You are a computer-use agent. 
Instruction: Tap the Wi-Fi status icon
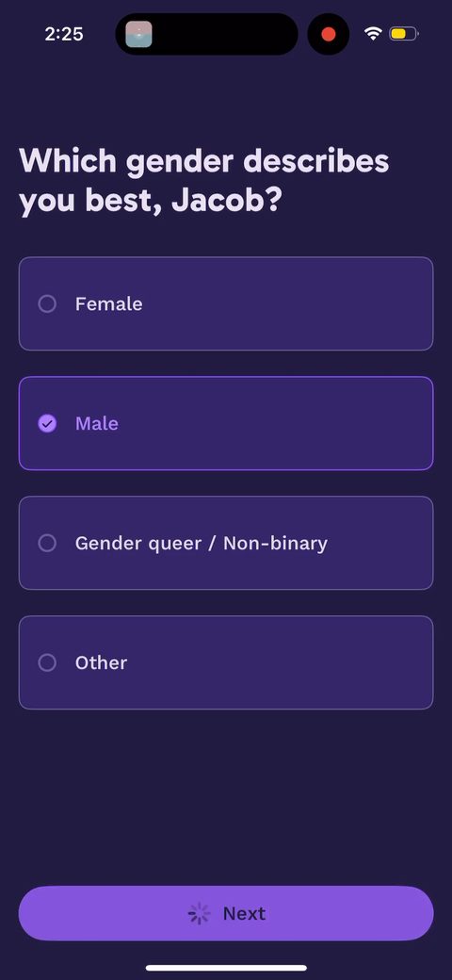tap(373, 34)
